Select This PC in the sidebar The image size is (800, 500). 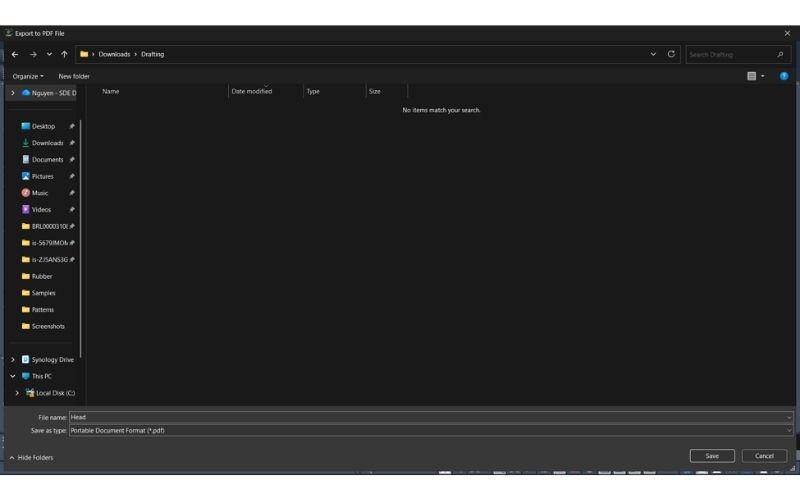tap(41, 377)
